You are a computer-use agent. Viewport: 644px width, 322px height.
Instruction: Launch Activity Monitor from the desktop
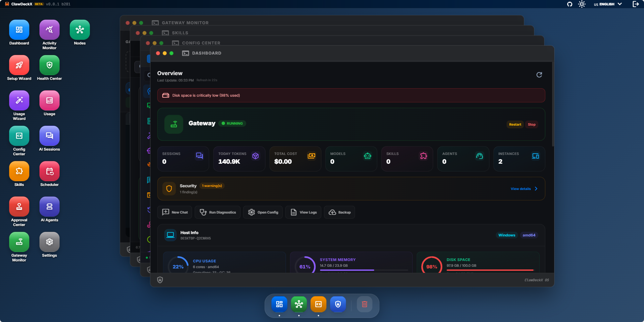[x=49, y=30]
